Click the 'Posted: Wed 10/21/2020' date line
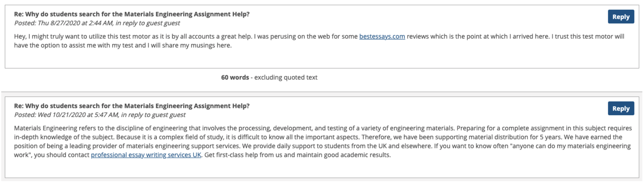The width and height of the screenshot is (644, 183). tap(99, 115)
